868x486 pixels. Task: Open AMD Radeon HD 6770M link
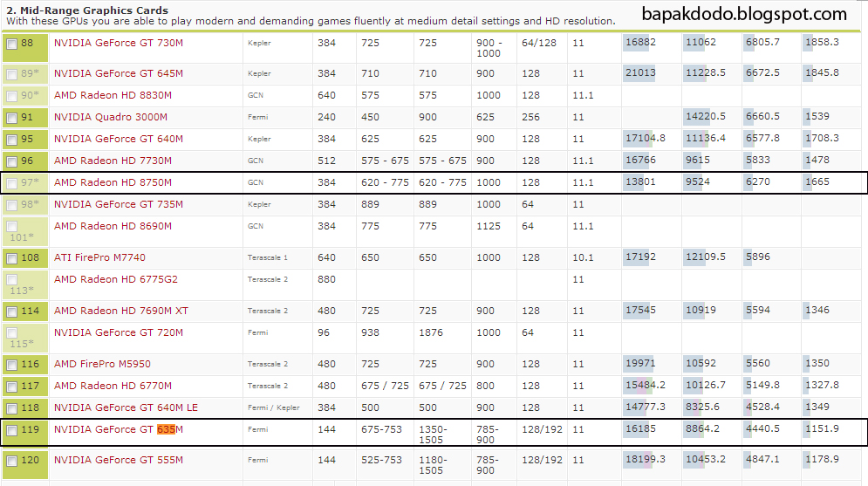(x=113, y=386)
